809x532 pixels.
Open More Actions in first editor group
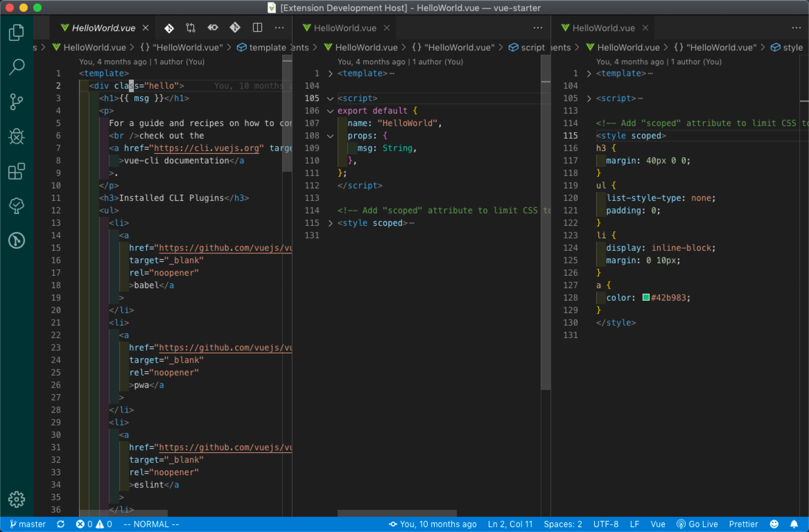pyautogui.click(x=279, y=28)
